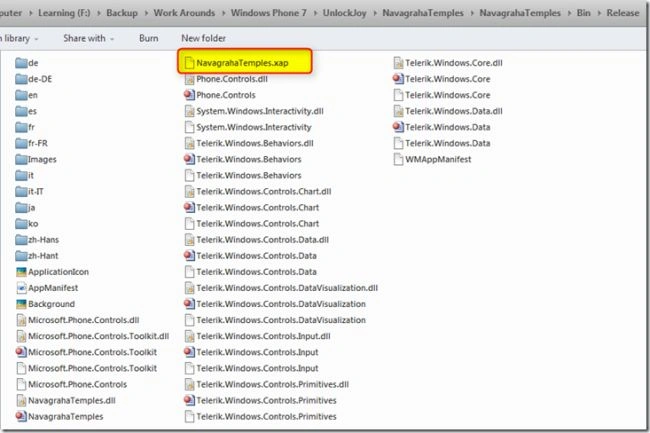The image size is (650, 433).
Task: Select Phone.Controls.dll file
Action: tap(226, 79)
